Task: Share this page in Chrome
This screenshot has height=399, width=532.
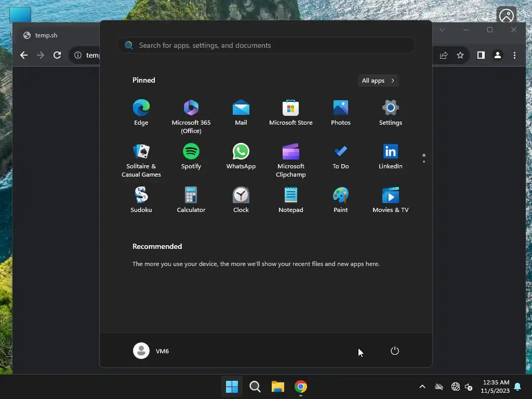Action: 444,55
